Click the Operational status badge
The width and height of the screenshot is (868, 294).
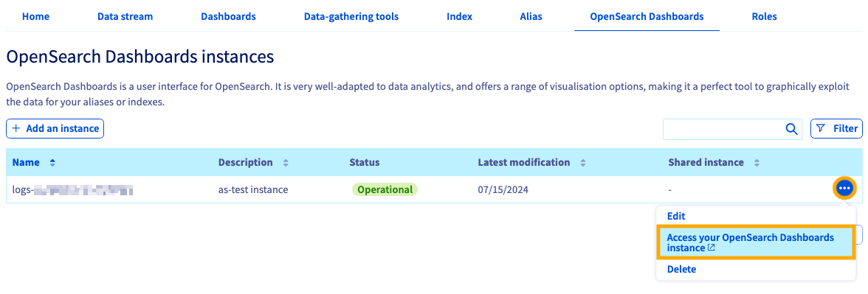click(x=385, y=189)
